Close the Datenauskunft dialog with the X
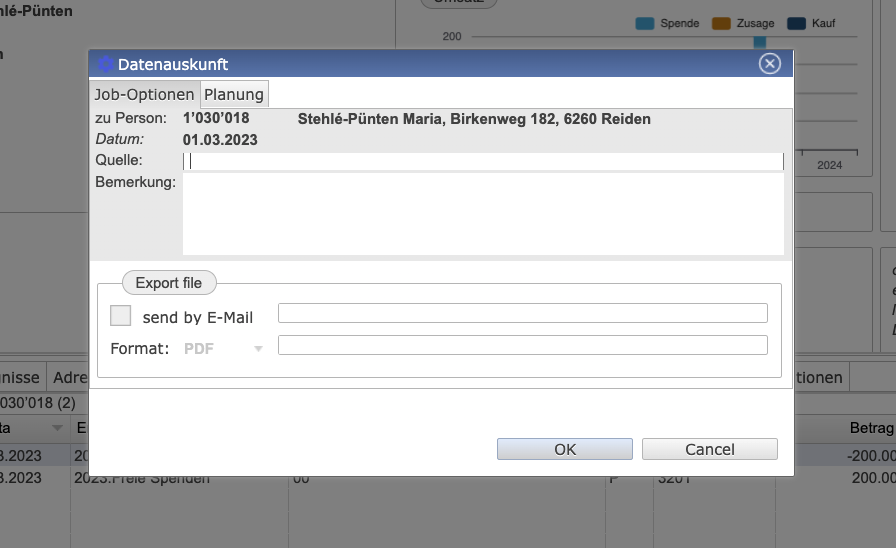 pyautogui.click(x=769, y=64)
